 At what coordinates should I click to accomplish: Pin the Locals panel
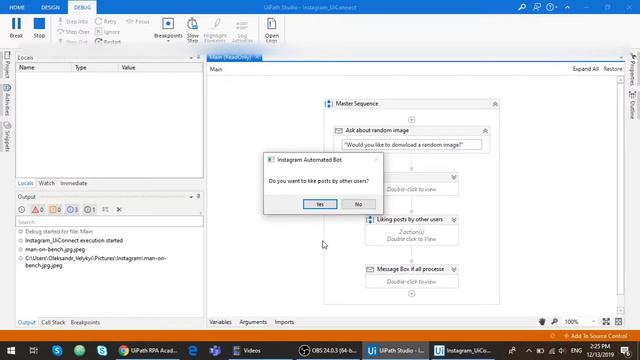point(198,58)
